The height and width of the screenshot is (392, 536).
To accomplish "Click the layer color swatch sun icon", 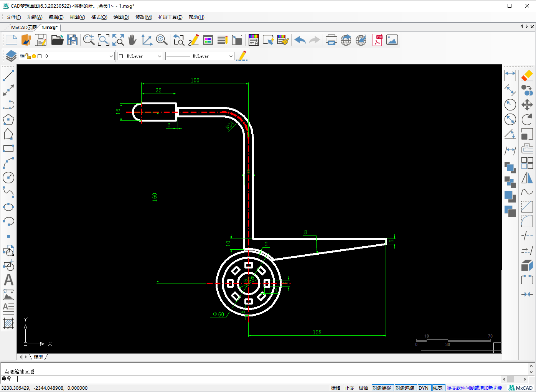I will 34,56.
